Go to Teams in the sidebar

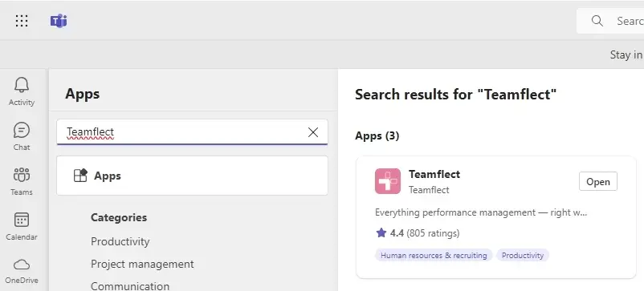(22, 181)
